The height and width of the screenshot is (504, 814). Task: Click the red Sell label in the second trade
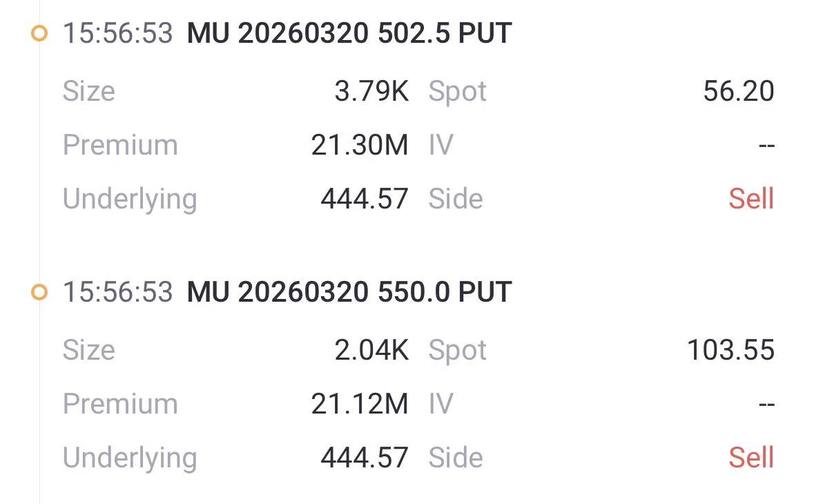(x=750, y=458)
